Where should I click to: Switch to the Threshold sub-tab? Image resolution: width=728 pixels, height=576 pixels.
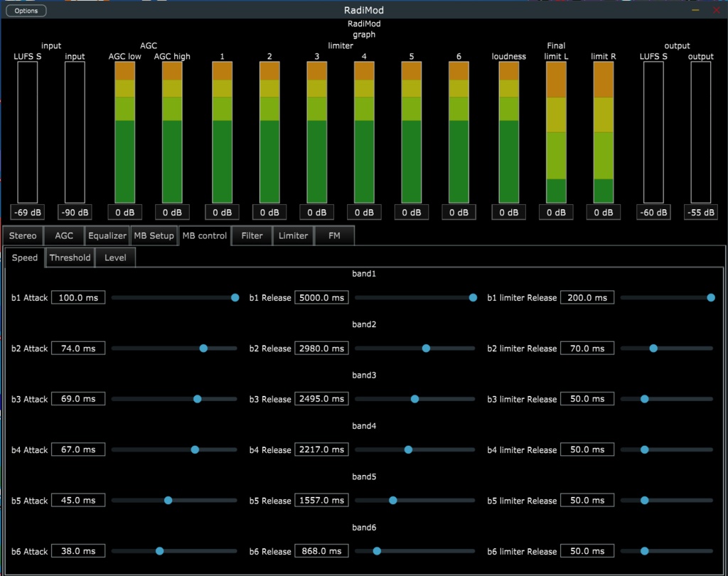point(70,257)
